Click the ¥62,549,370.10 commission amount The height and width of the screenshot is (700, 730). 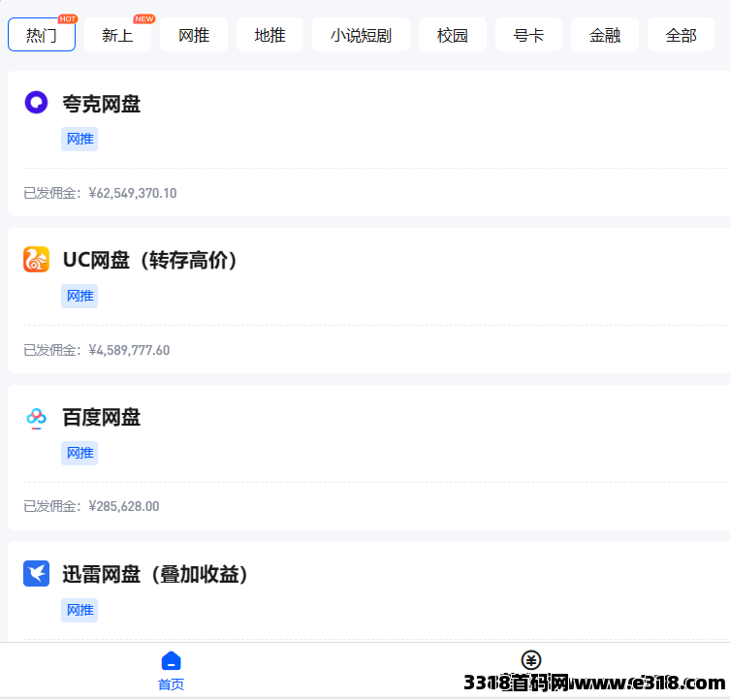point(133,193)
